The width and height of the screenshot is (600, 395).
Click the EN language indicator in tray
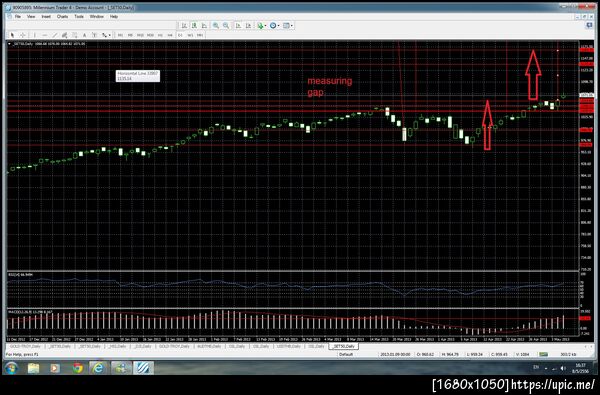[536, 367]
